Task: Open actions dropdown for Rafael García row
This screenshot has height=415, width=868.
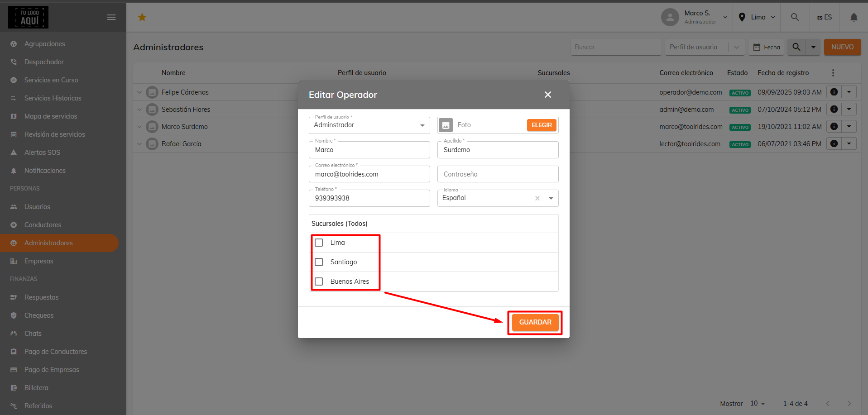Action: (849, 143)
